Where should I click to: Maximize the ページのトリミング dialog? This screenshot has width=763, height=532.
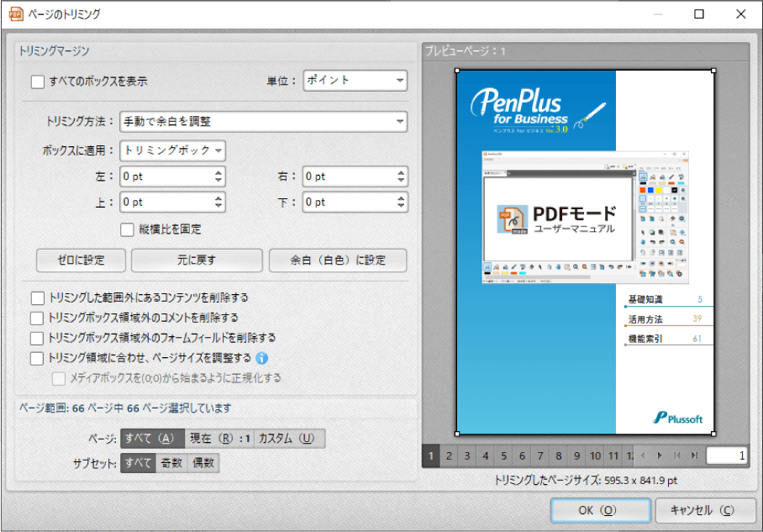699,14
